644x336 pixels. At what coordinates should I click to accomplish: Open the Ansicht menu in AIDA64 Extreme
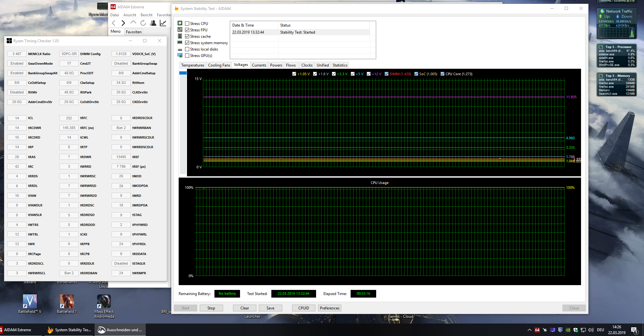[130, 15]
